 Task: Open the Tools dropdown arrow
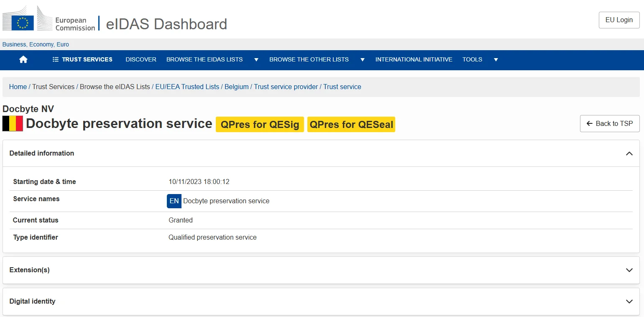pyautogui.click(x=496, y=60)
